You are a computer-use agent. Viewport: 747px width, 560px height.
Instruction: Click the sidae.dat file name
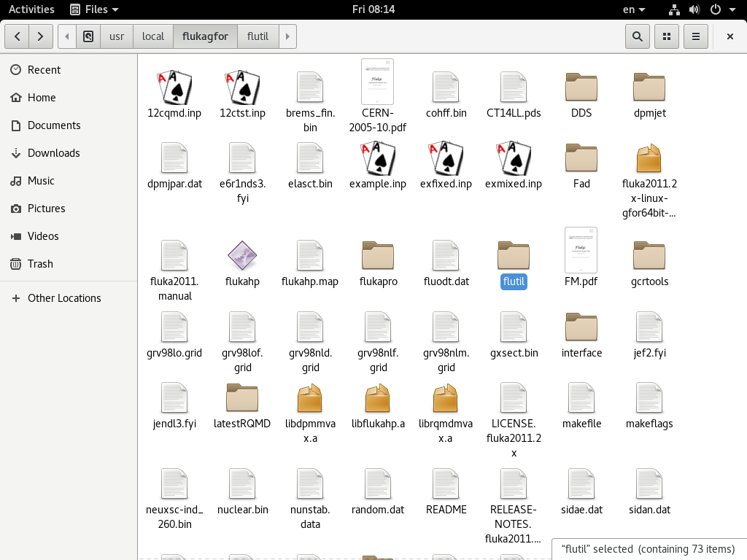[x=581, y=510]
